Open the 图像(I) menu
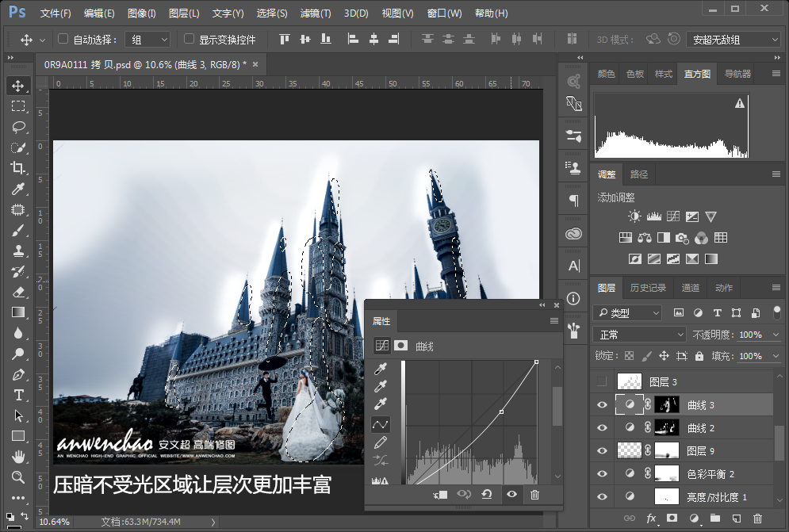The width and height of the screenshot is (789, 532). coord(141,13)
